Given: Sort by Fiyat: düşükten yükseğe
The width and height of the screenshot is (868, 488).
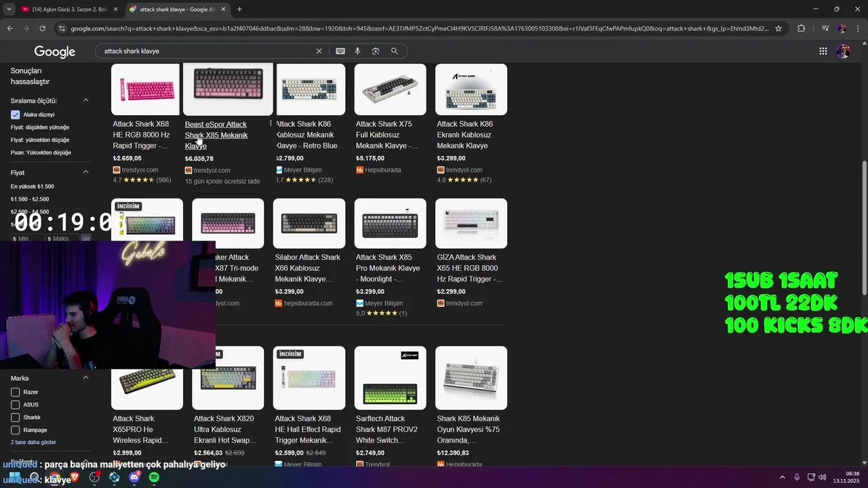Looking at the screenshot, I should [39, 127].
